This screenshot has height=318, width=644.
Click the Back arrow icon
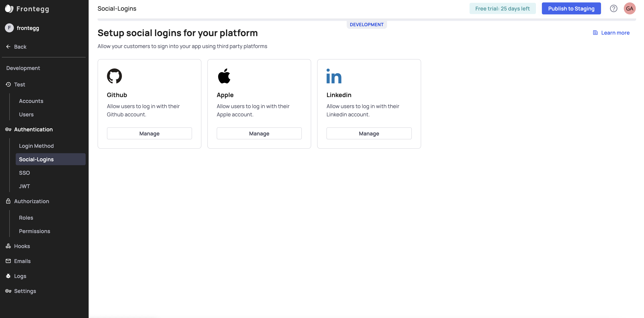8,47
